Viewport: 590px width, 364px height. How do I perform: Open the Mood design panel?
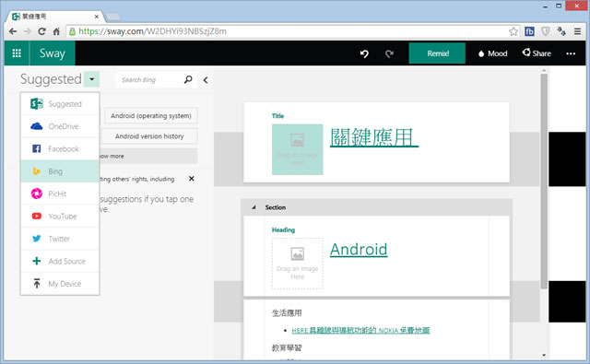(x=492, y=53)
